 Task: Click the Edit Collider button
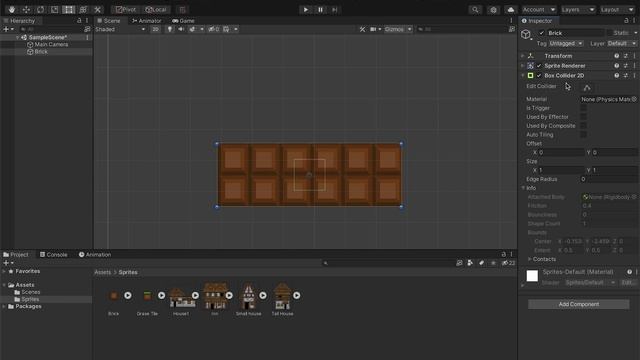[587, 87]
